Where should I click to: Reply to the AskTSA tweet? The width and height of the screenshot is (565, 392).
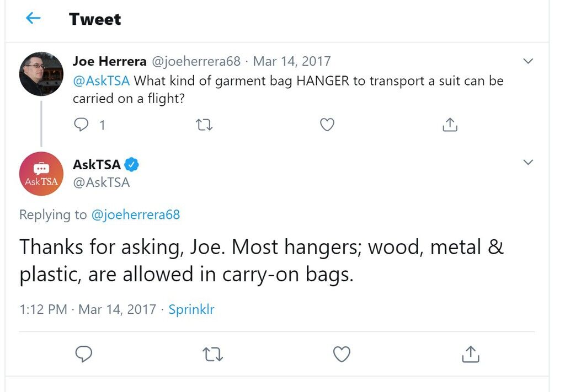pos(84,354)
